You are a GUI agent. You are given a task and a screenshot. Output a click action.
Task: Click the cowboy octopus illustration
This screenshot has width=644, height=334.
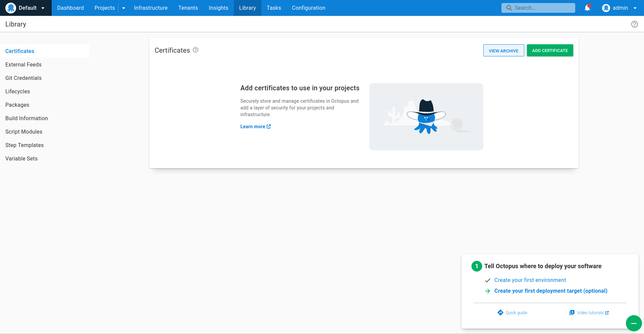click(426, 117)
